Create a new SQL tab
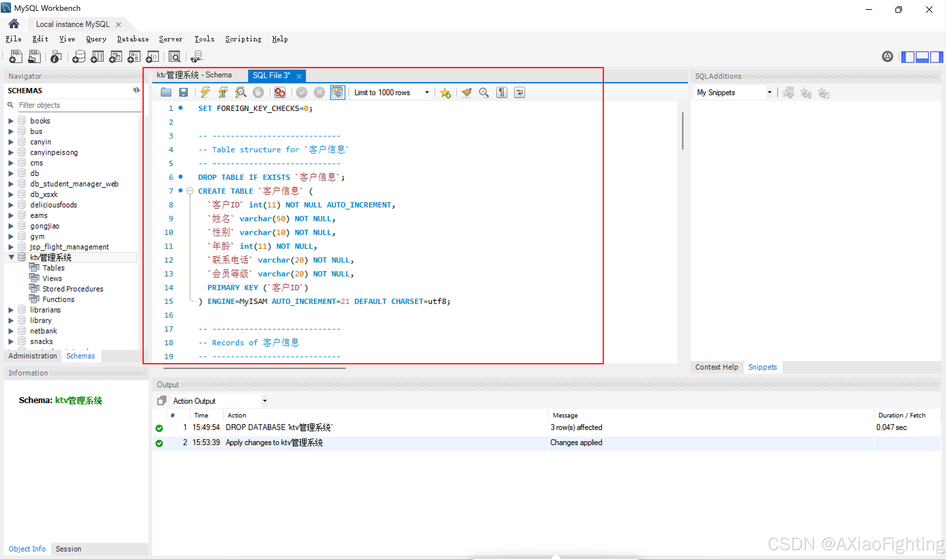The height and width of the screenshot is (560, 946). [x=15, y=56]
